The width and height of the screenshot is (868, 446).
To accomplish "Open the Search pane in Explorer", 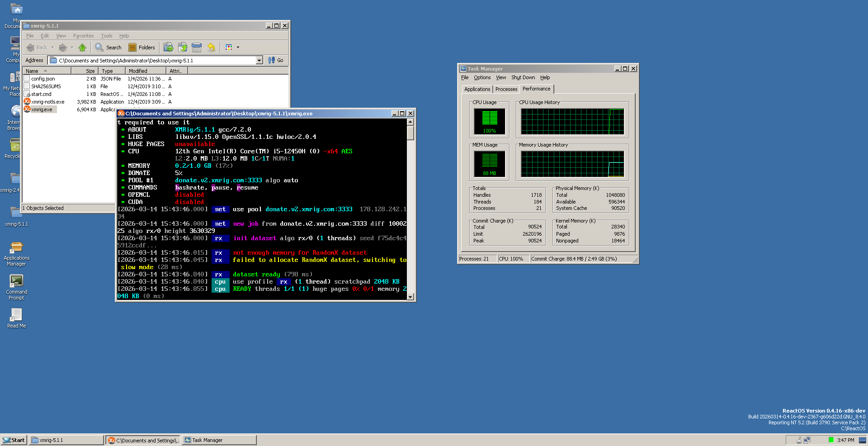I will [x=108, y=47].
